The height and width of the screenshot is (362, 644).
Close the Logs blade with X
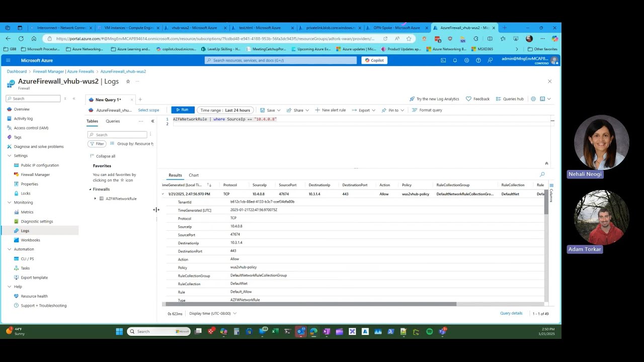pyautogui.click(x=549, y=81)
